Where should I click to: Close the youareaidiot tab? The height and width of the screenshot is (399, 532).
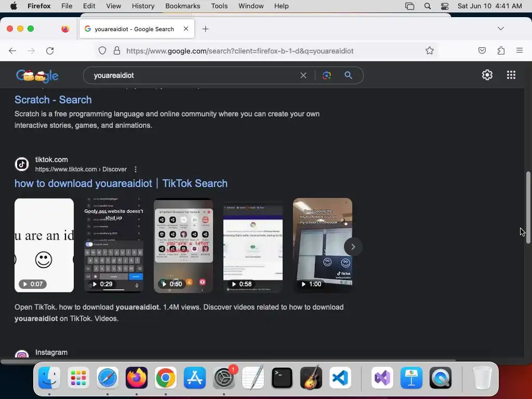(x=186, y=29)
